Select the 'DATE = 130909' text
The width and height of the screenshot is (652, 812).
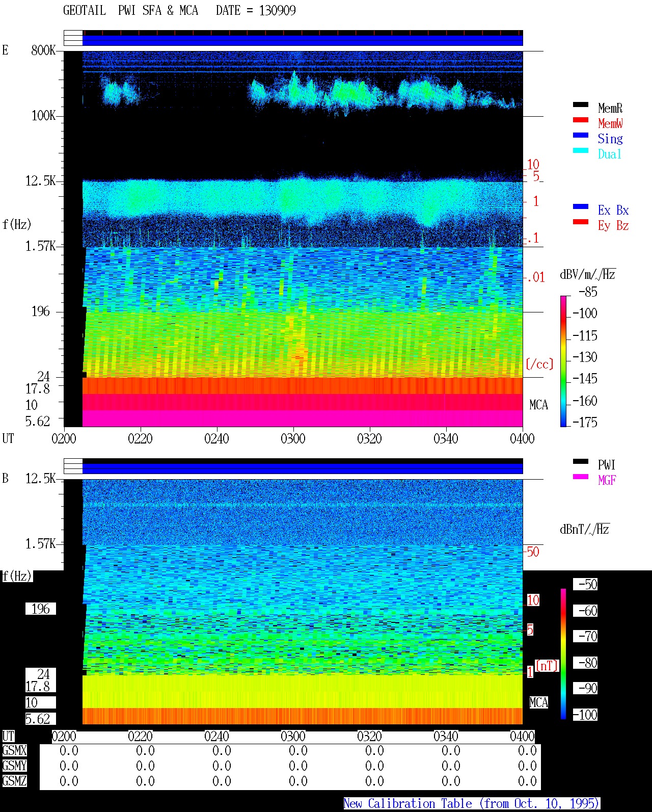point(256,11)
